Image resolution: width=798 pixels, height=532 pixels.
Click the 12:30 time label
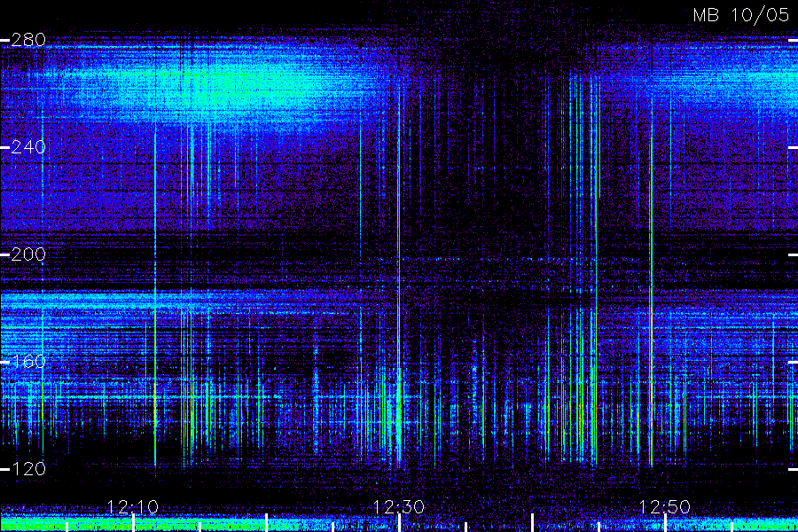click(x=399, y=507)
